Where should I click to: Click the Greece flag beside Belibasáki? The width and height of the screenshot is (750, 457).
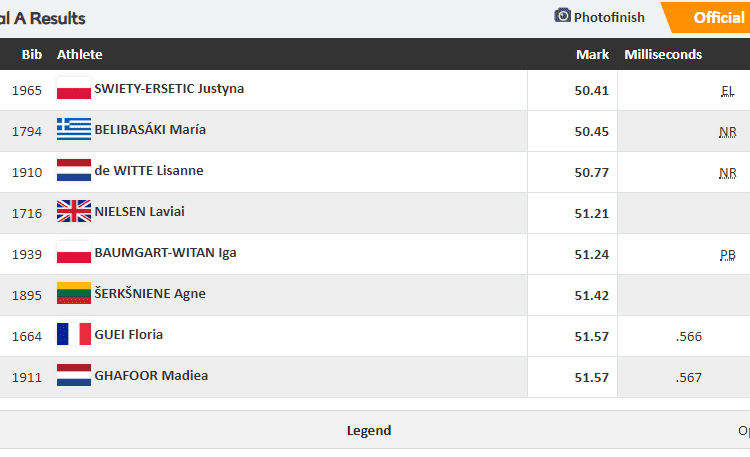[74, 130]
